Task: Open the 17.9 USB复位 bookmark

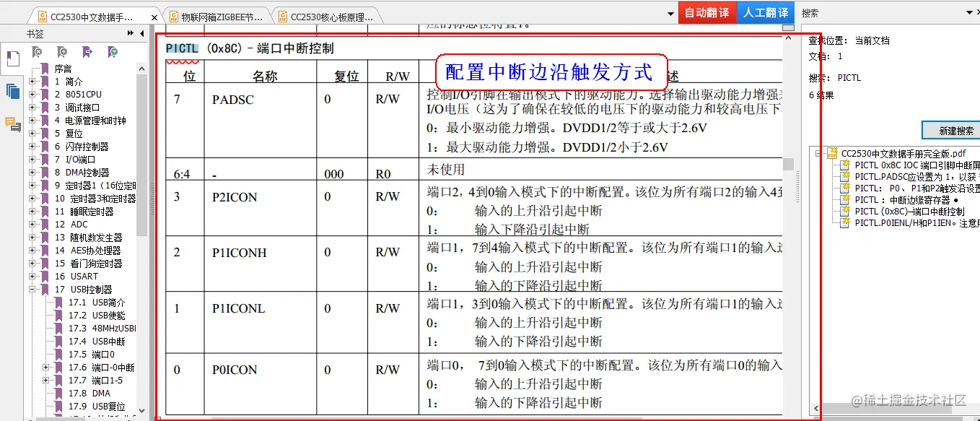Action: click(97, 407)
